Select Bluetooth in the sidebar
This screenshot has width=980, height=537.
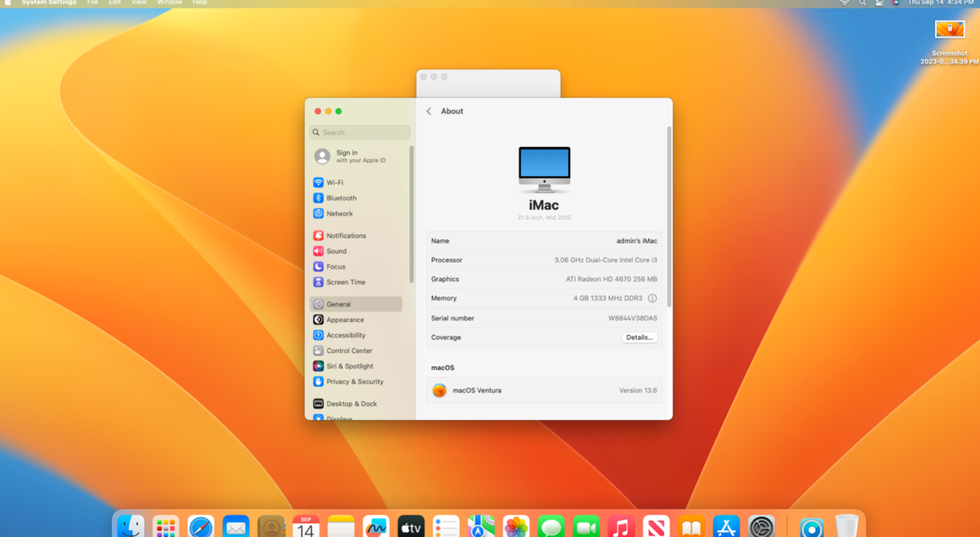(337, 198)
